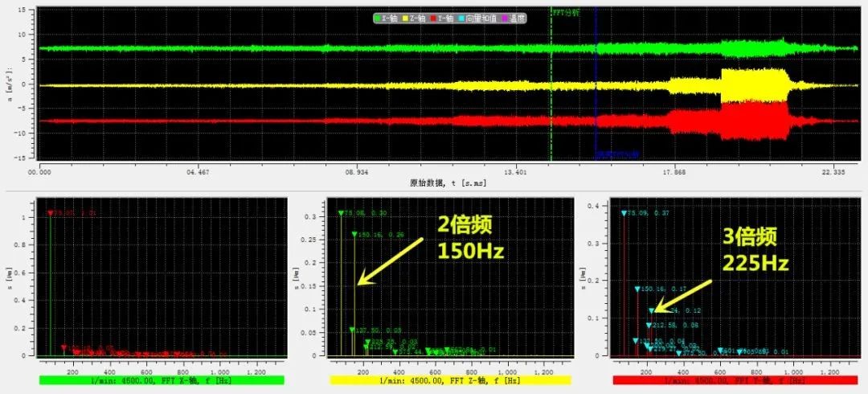Toggle the green X-轴 legend entry

(x=387, y=18)
